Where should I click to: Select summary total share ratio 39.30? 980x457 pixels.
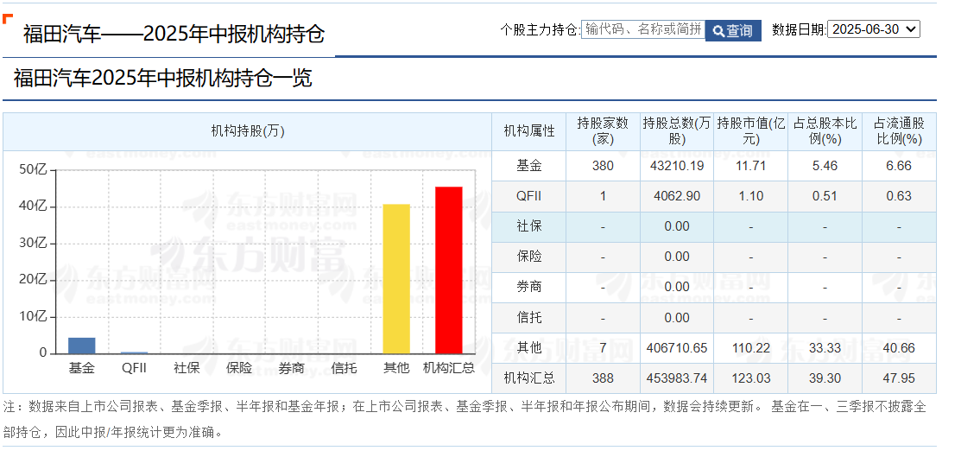coord(825,378)
